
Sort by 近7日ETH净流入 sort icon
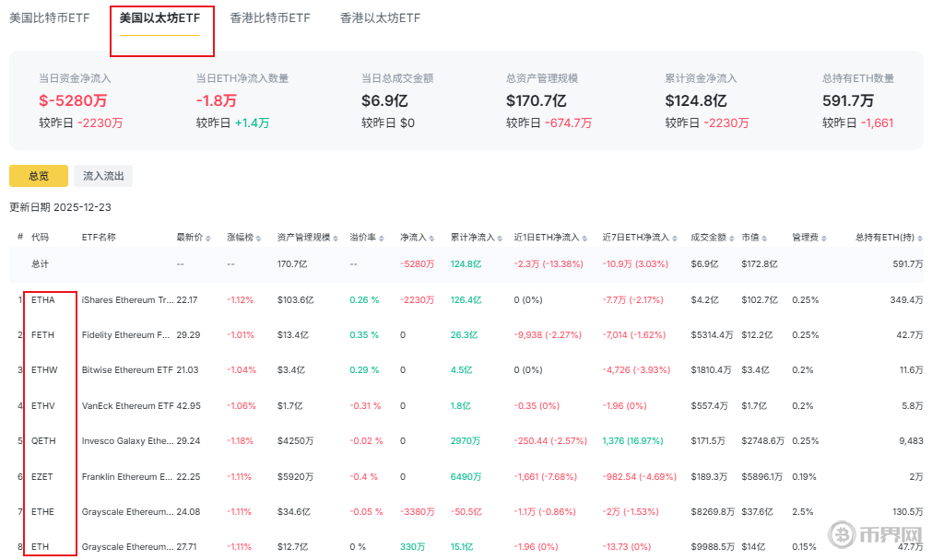pos(674,238)
